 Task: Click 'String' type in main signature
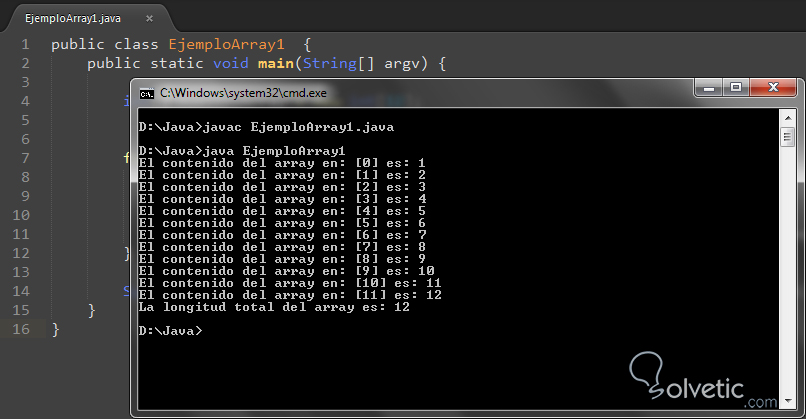pos(329,64)
